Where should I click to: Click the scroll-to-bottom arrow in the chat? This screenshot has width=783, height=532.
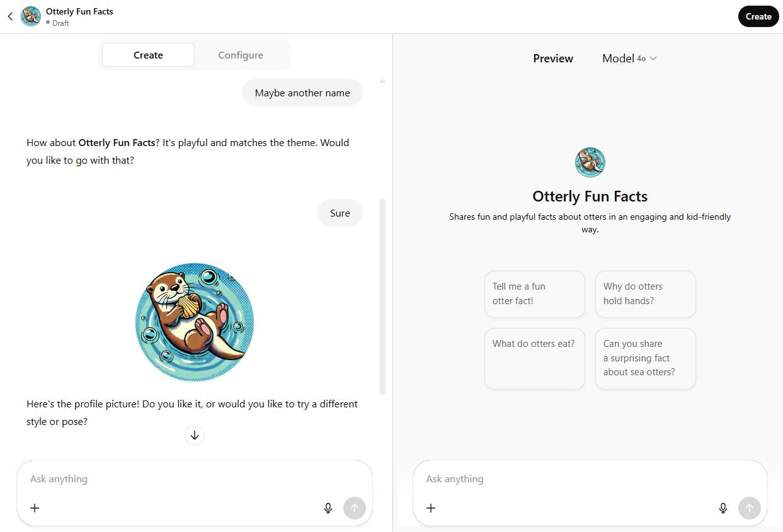(x=195, y=435)
